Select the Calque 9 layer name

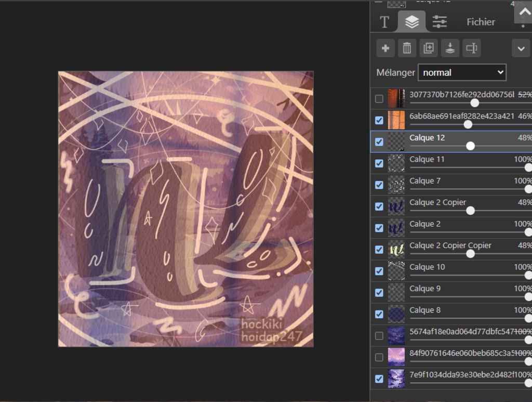(x=425, y=289)
